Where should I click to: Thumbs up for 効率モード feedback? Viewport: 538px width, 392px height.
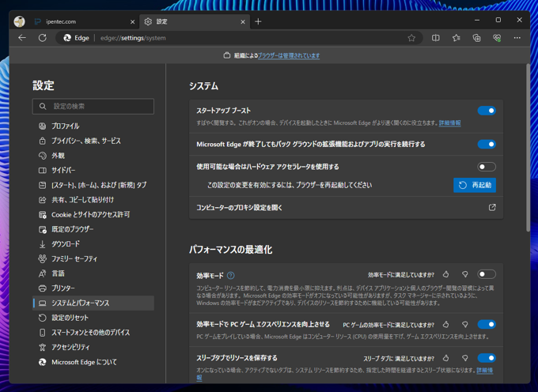(x=445, y=274)
